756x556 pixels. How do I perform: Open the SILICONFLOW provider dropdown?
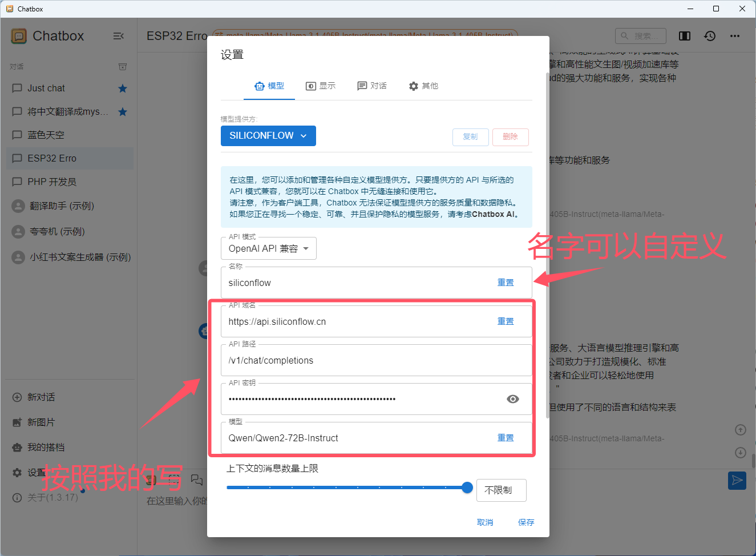tap(268, 136)
